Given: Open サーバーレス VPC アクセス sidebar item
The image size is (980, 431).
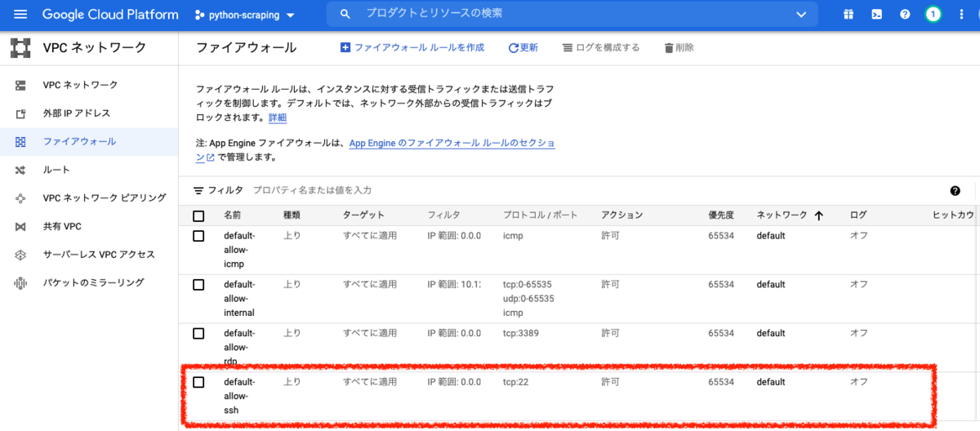Looking at the screenshot, I should [89, 255].
